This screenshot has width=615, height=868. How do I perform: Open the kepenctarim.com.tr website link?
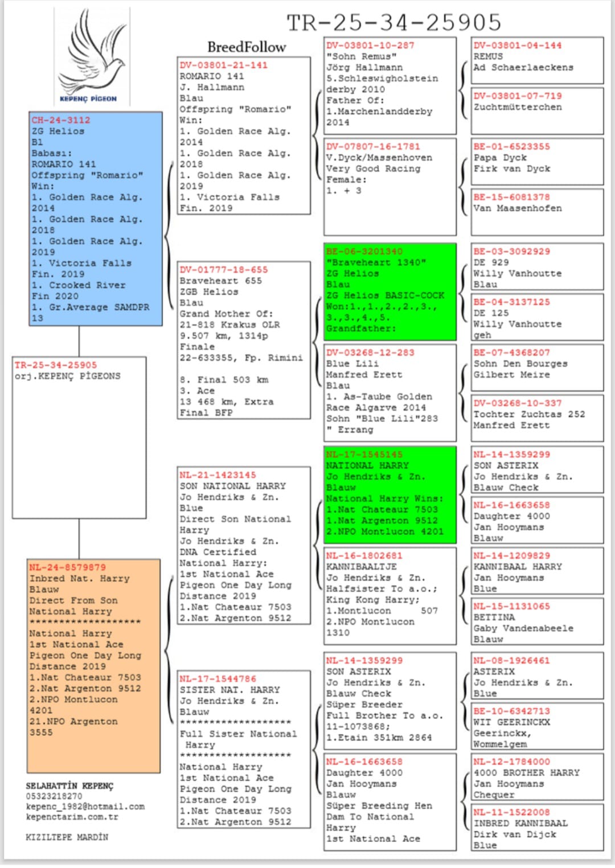coord(72,817)
